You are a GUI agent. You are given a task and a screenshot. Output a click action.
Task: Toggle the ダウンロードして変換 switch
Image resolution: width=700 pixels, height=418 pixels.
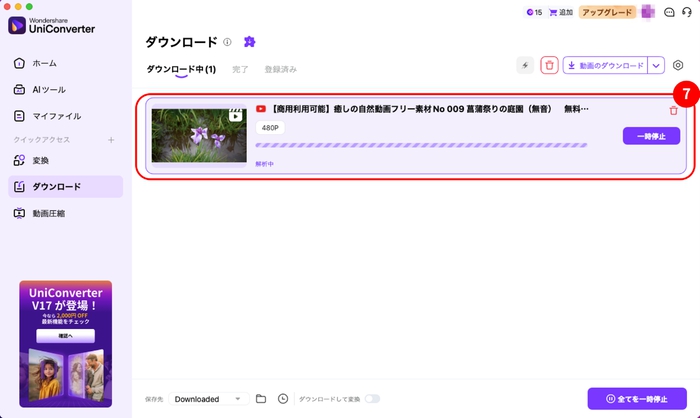[x=372, y=398]
